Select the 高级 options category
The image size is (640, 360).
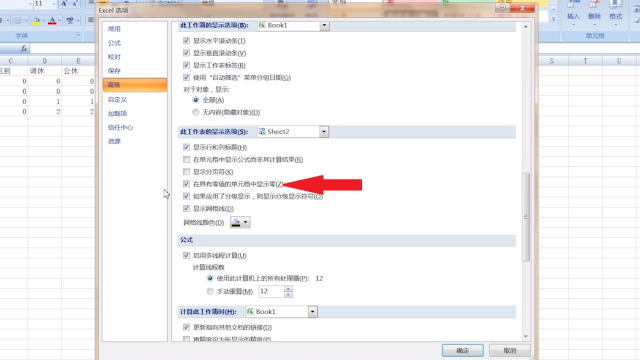click(x=135, y=85)
